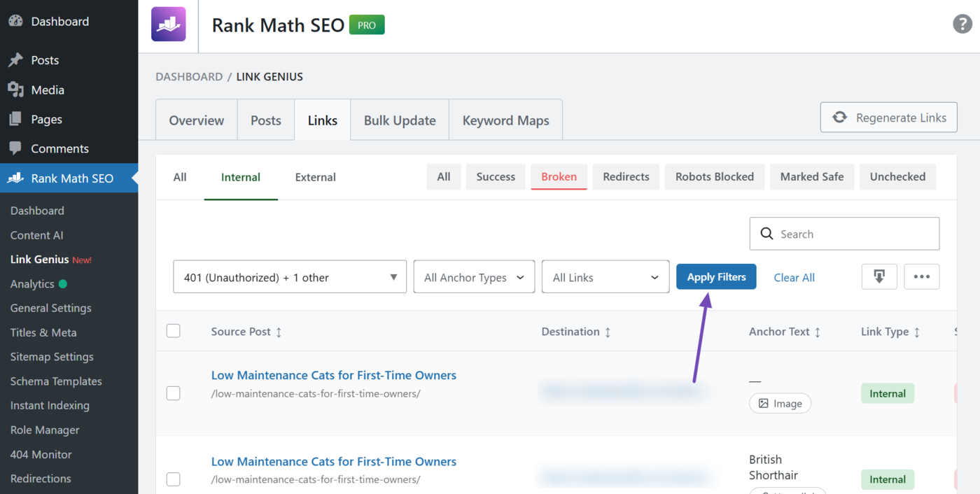The image size is (980, 494).
Task: Click the search magnifier icon
Action: click(767, 233)
